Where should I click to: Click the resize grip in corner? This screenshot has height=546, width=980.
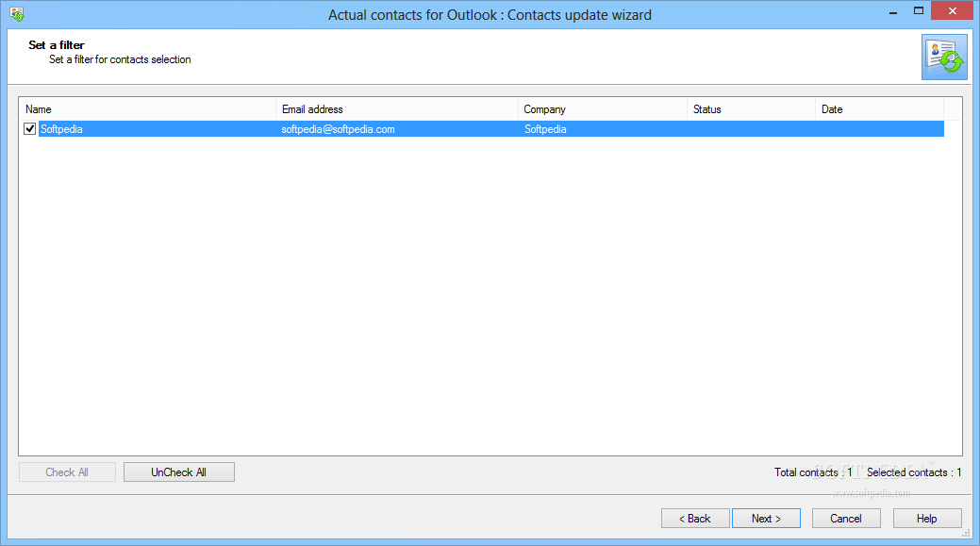click(x=966, y=532)
